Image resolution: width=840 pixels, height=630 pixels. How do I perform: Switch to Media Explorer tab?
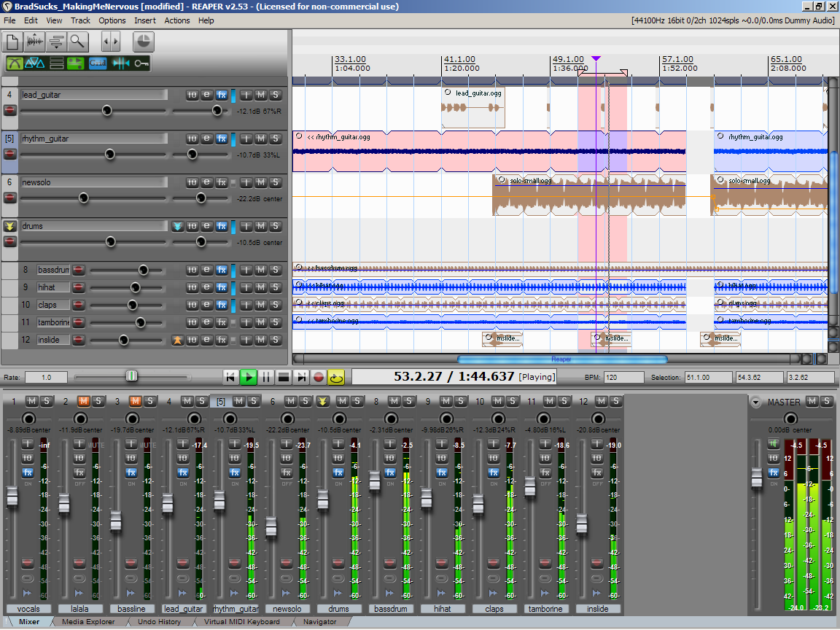(x=88, y=621)
